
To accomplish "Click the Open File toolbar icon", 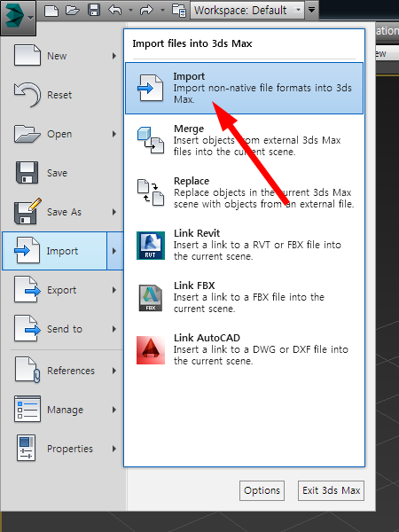I will [x=73, y=10].
